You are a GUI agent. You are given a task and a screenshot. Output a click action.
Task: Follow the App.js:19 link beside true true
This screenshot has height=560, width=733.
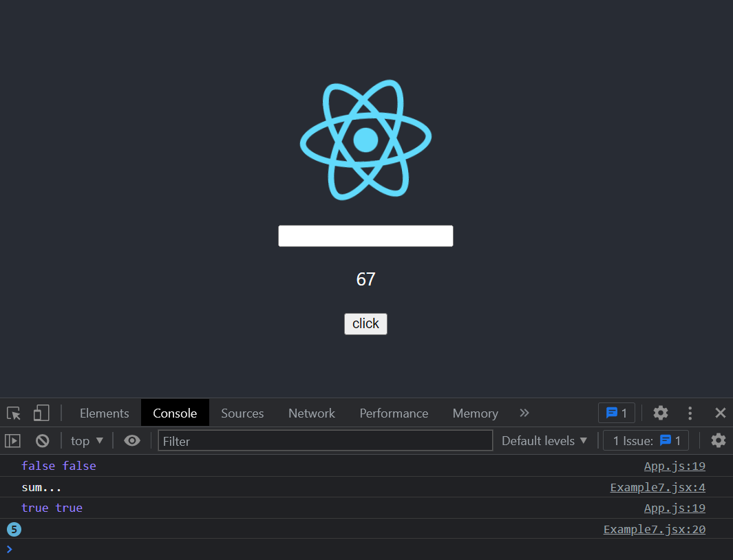(674, 508)
